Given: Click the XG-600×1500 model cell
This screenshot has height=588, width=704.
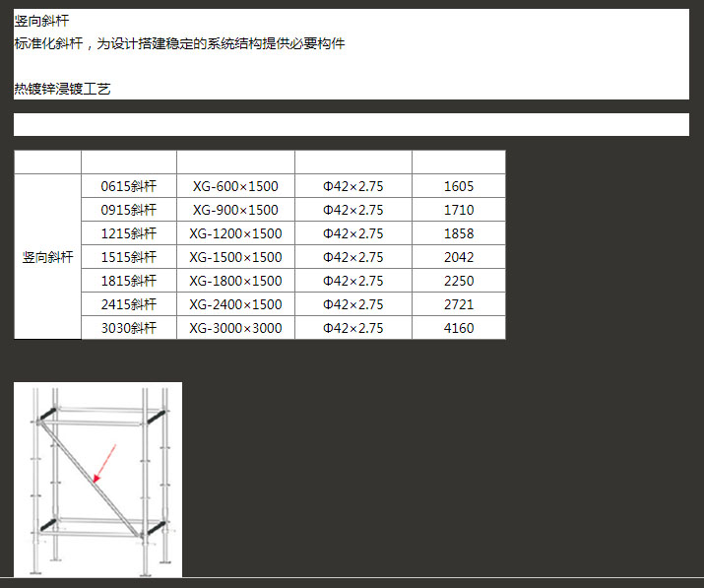Looking at the screenshot, I should coord(235,186).
